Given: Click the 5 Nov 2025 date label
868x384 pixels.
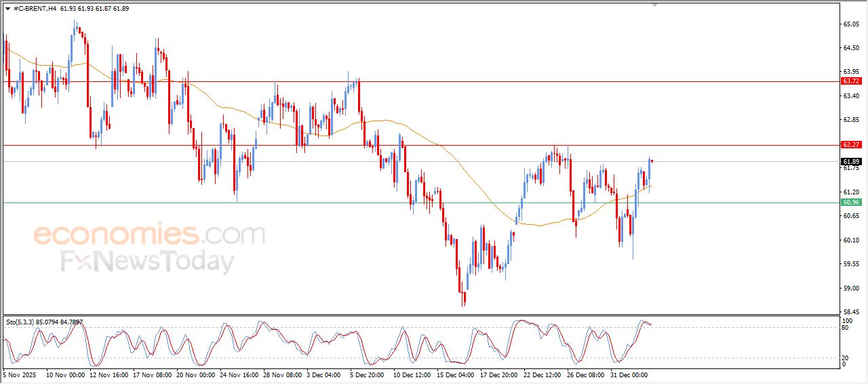Looking at the screenshot, I should [x=18, y=374].
